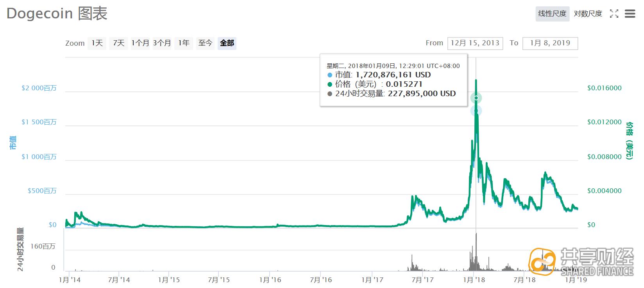Select the 至今 zoom range
This screenshot has height=288, width=644.
(x=205, y=43)
